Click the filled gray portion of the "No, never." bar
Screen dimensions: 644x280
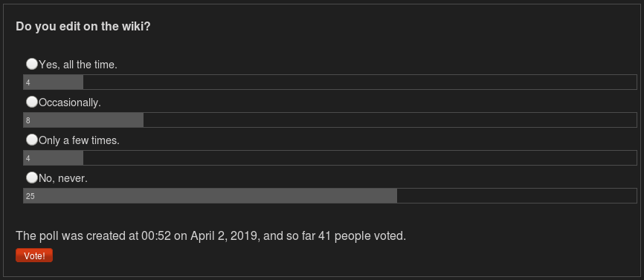tap(210, 195)
